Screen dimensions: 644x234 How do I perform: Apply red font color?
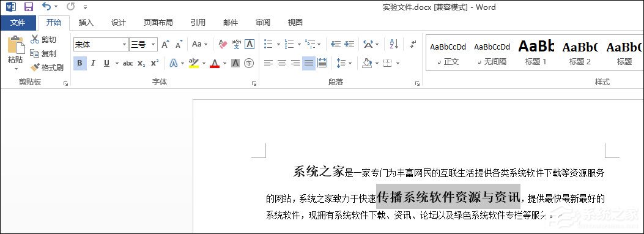click(x=215, y=63)
